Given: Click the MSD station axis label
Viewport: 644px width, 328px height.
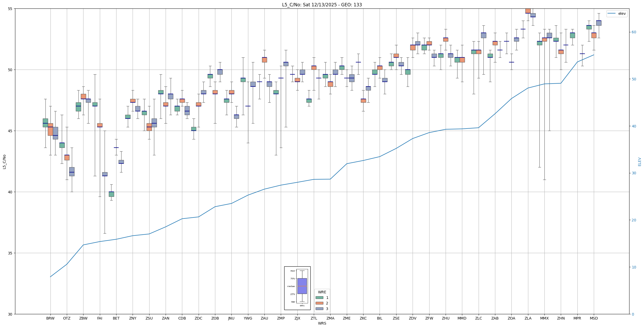Looking at the screenshot, I should pos(594,318).
